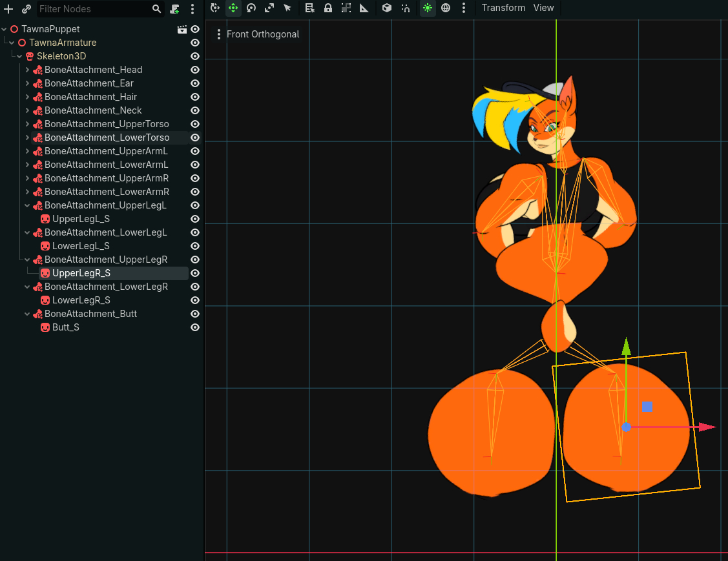Click the Front Orthogonal viewport label
Screen dimensions: 728x561
[x=263, y=34]
